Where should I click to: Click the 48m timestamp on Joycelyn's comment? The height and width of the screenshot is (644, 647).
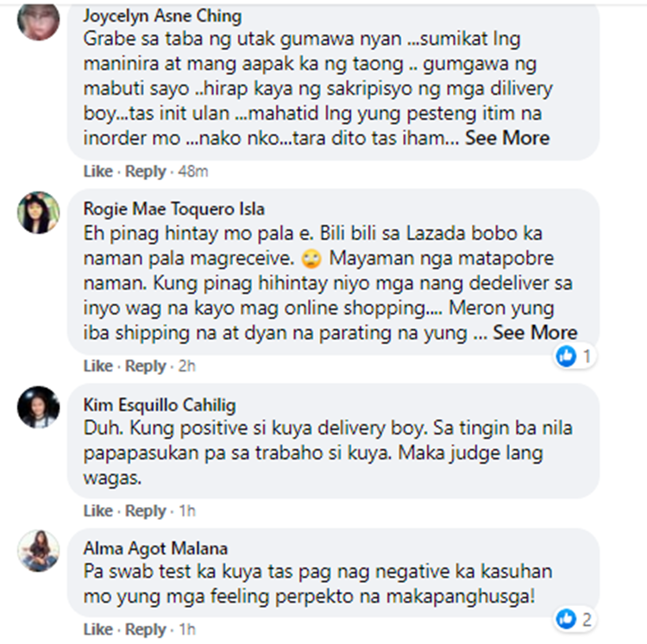(x=193, y=171)
